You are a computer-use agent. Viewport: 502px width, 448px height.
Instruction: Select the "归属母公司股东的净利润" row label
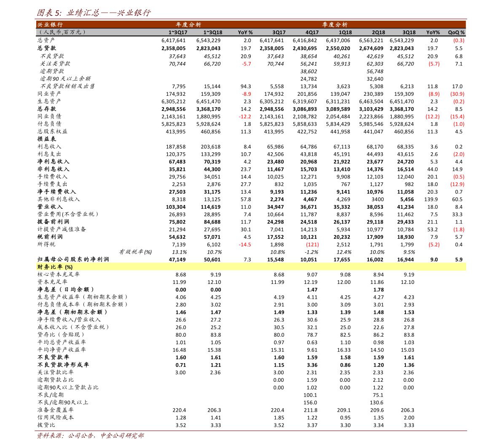[x=73, y=259]
